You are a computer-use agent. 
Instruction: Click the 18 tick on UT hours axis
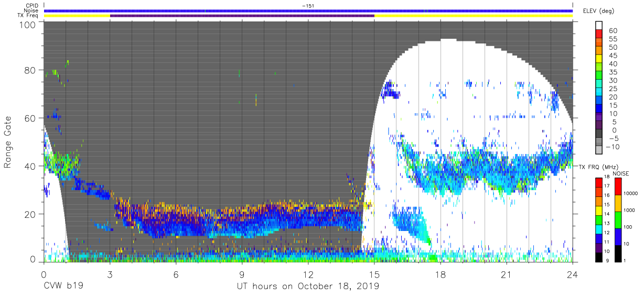(x=440, y=274)
